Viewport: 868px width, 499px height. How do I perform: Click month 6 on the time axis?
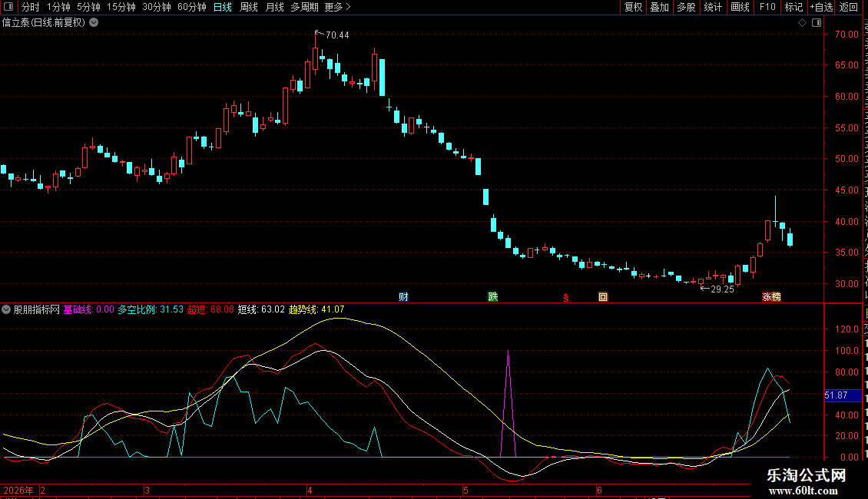click(599, 490)
